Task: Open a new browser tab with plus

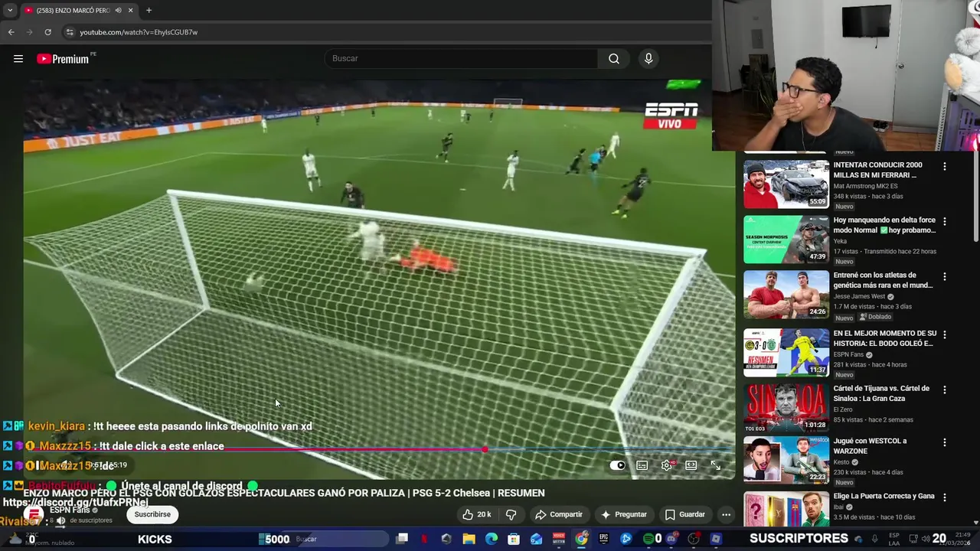Action: click(149, 10)
